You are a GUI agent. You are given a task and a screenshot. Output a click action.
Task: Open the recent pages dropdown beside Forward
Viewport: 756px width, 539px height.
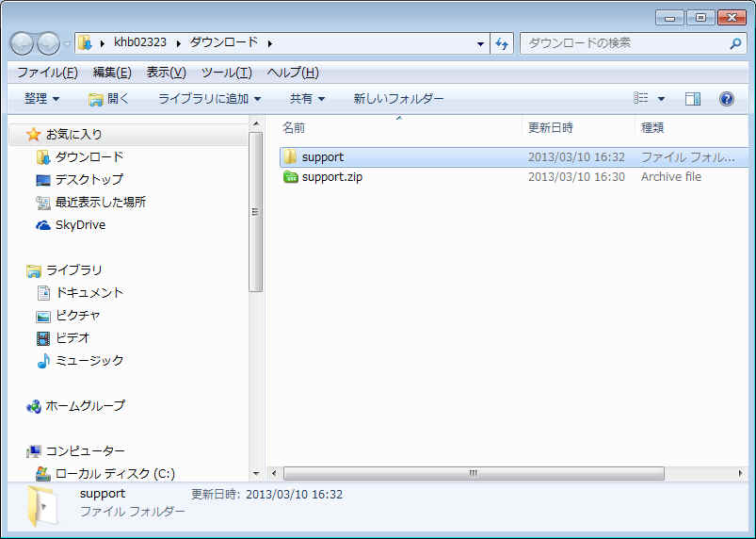point(67,44)
